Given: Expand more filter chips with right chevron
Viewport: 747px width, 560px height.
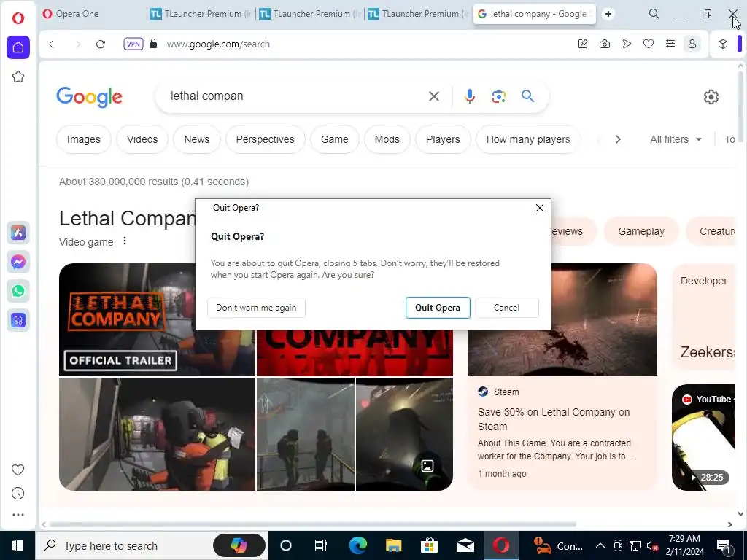Looking at the screenshot, I should tap(618, 139).
